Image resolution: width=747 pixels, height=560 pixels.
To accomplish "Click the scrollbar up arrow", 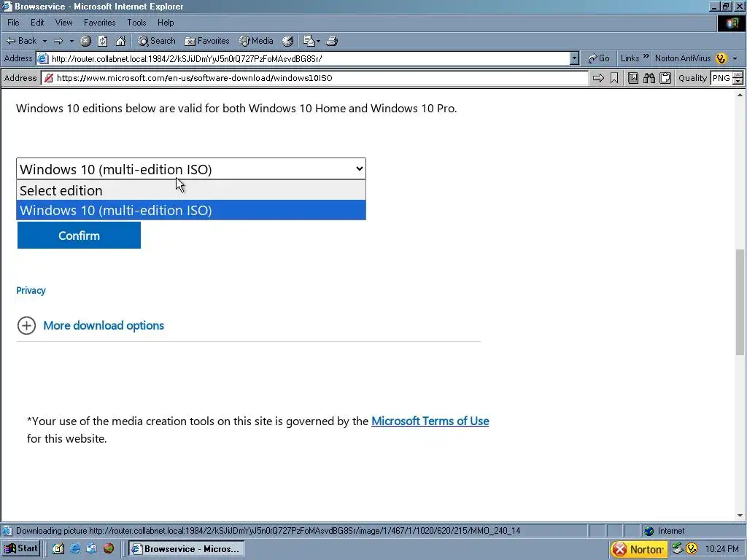I will [x=740, y=96].
